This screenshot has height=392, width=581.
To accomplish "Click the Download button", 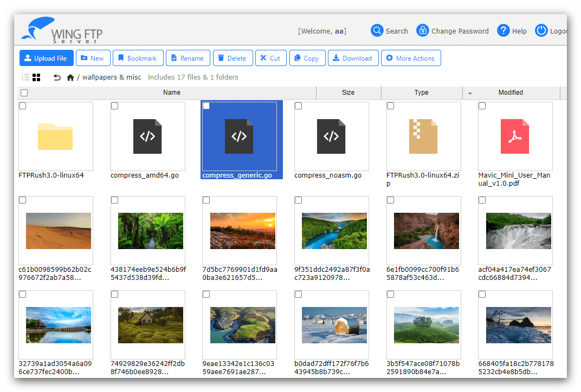I will coord(353,58).
